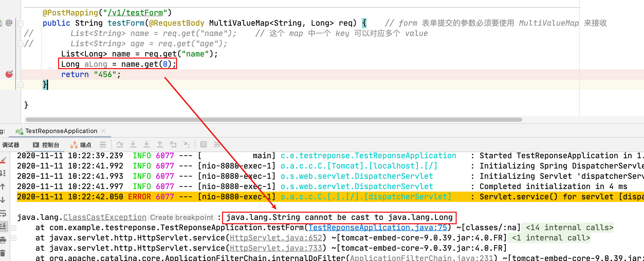This screenshot has height=261, width=644.
Task: Switch to the 端点 endpoints tab
Action: pyautogui.click(x=81, y=145)
